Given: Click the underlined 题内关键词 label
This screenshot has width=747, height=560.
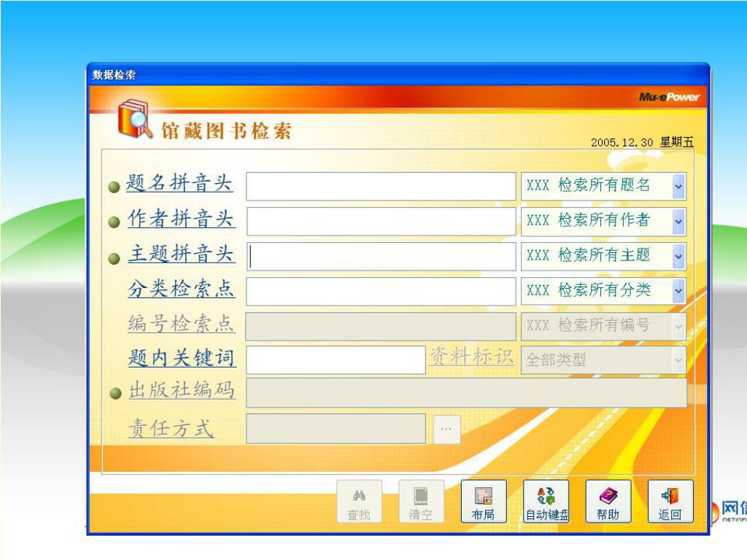Looking at the screenshot, I should point(181,357).
